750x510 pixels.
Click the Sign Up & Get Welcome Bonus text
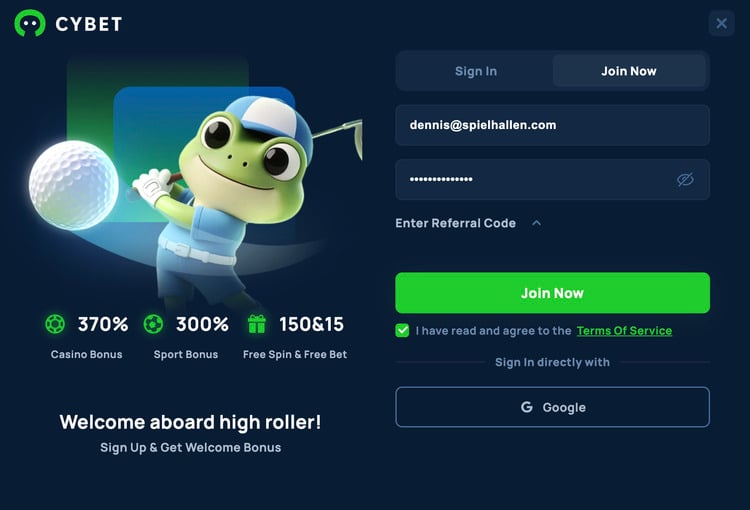(190, 447)
